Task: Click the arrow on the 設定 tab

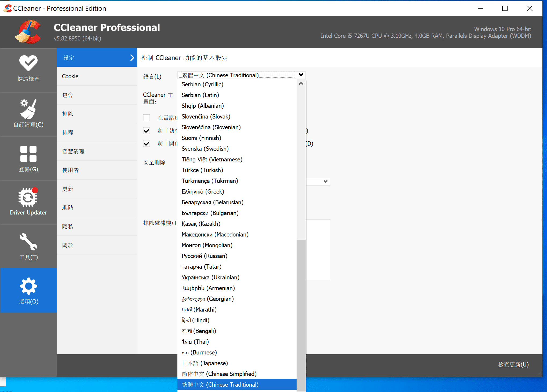Action: click(132, 58)
